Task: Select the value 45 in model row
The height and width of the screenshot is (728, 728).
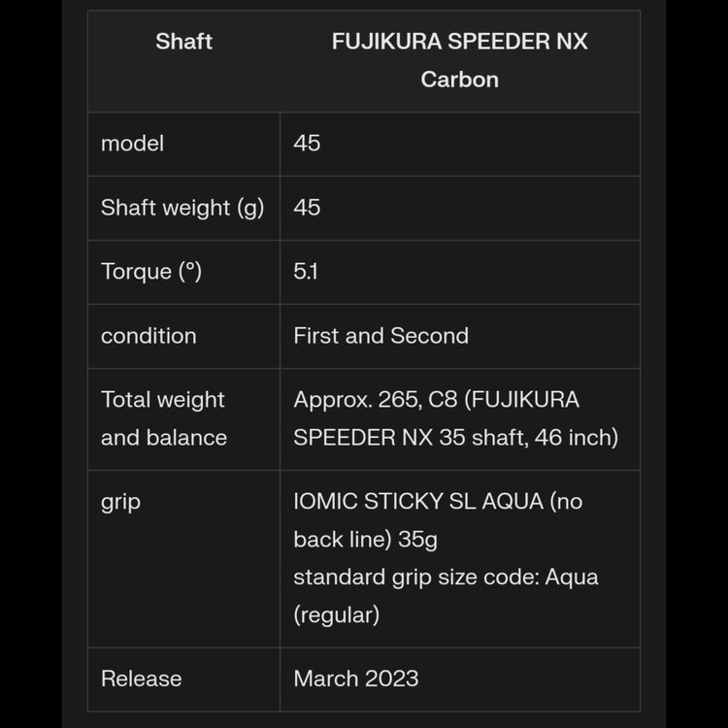Action: click(x=307, y=144)
